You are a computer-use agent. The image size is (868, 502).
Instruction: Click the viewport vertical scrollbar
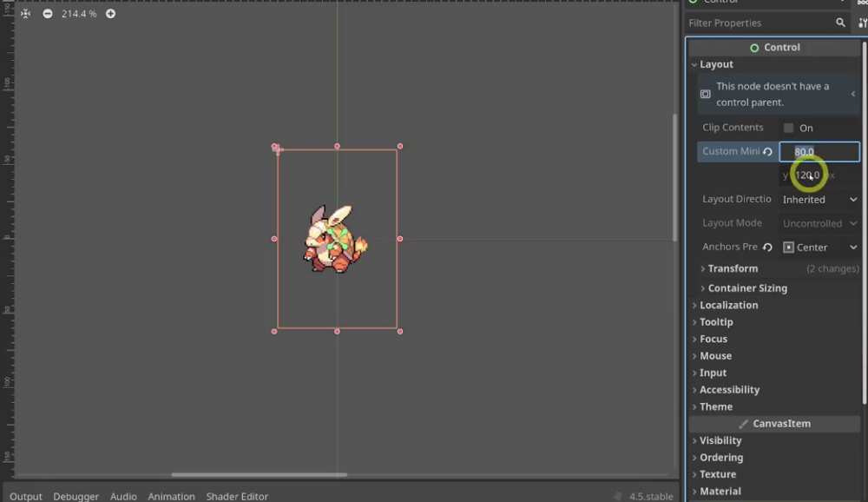pos(674,177)
